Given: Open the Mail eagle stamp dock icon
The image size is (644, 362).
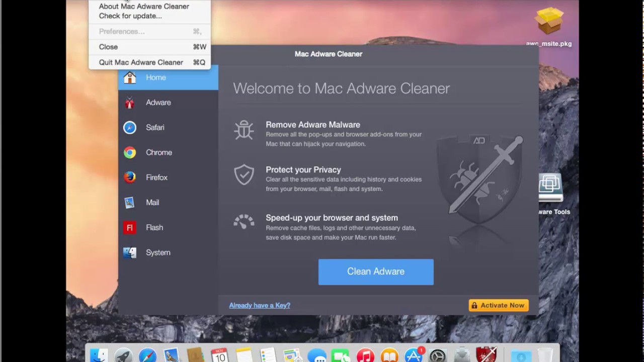Looking at the screenshot, I should 172,356.
